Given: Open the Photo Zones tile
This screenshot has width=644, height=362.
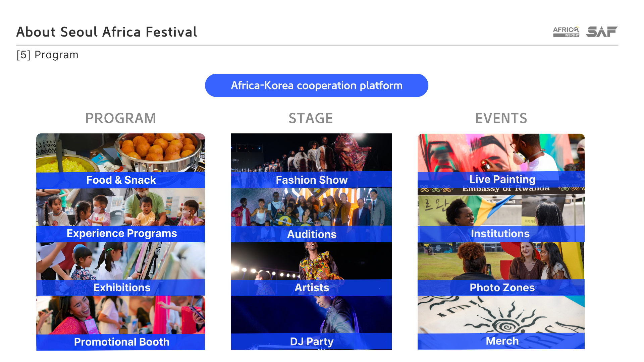Looking at the screenshot, I should [501, 269].
